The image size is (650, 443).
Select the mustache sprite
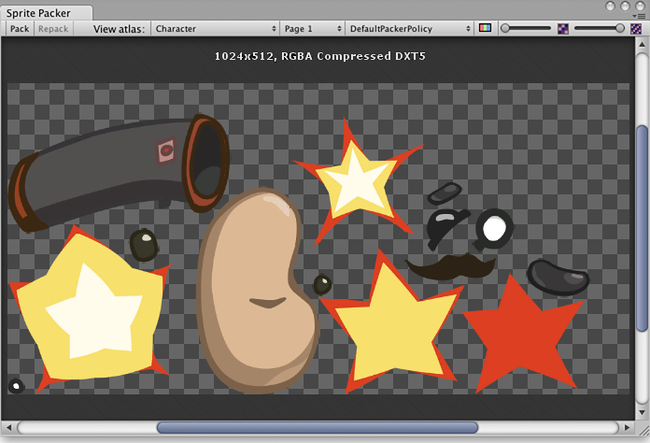coord(450,266)
